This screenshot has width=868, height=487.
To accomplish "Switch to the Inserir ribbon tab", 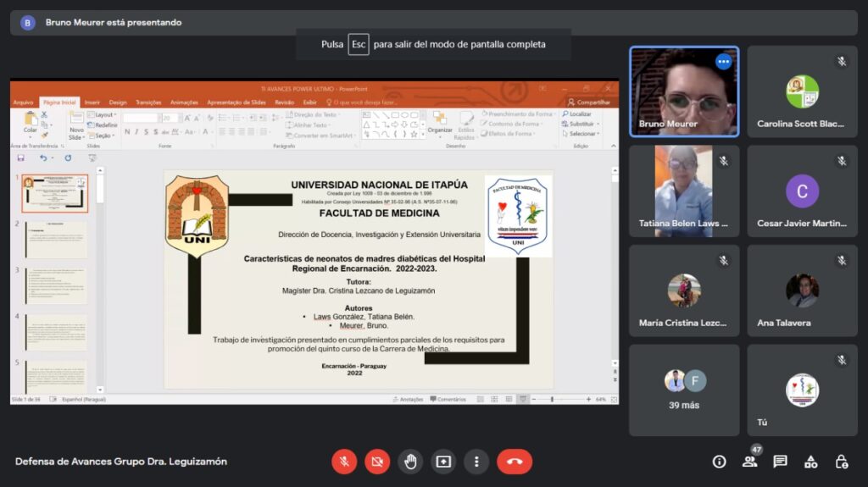I will pyautogui.click(x=92, y=102).
